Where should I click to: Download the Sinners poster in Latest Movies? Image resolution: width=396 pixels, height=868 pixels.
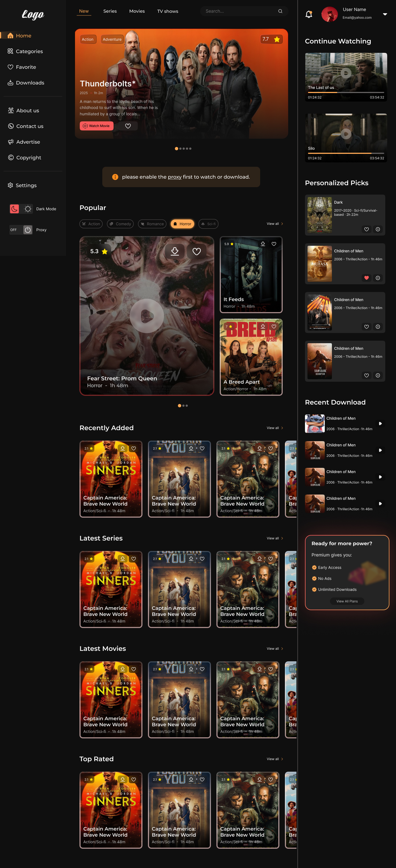click(123, 669)
